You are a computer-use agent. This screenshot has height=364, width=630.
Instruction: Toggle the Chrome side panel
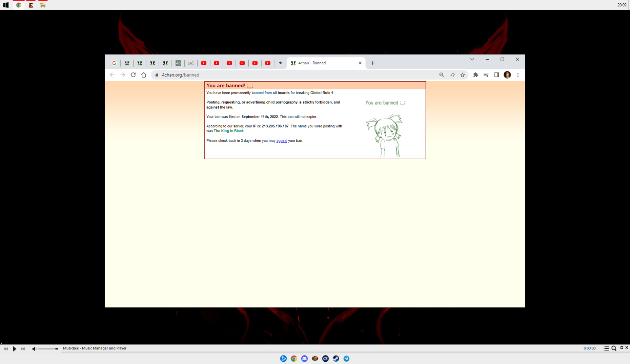497,75
